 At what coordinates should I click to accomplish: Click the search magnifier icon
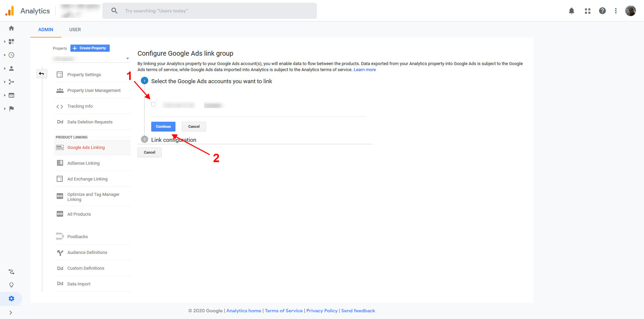pos(114,11)
